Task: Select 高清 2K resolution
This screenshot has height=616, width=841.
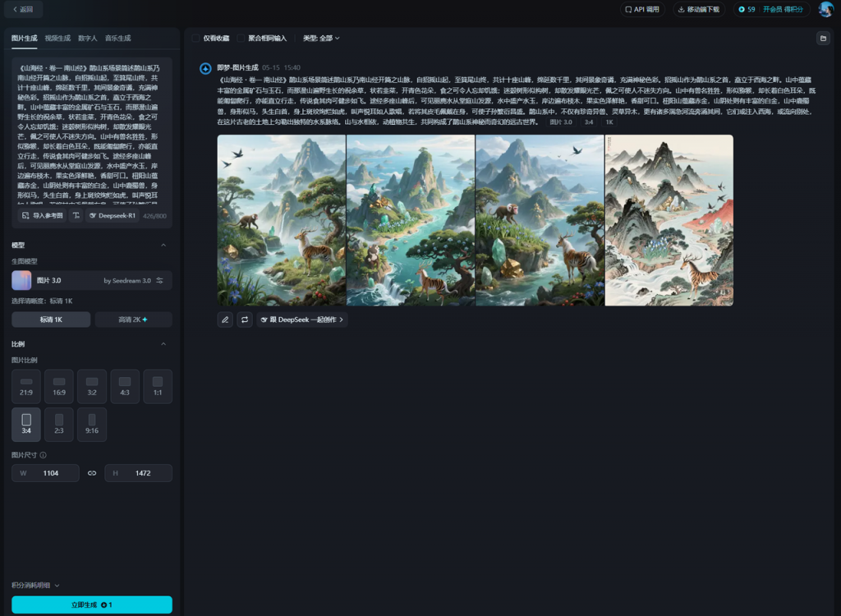Action: tap(133, 319)
